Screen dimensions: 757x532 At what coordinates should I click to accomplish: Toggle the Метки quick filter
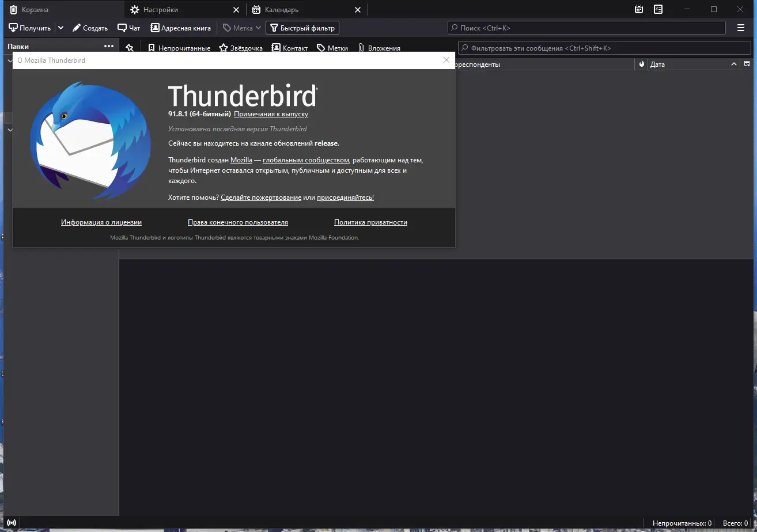[332, 48]
